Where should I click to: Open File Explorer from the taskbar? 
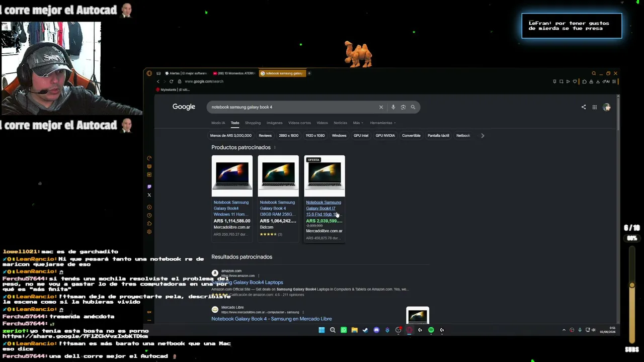pyautogui.click(x=355, y=330)
